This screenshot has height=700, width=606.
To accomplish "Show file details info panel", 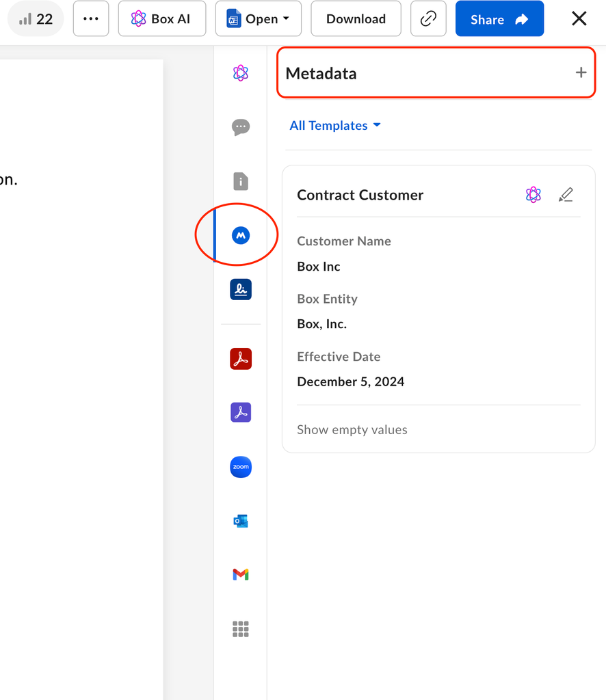I will [x=240, y=181].
